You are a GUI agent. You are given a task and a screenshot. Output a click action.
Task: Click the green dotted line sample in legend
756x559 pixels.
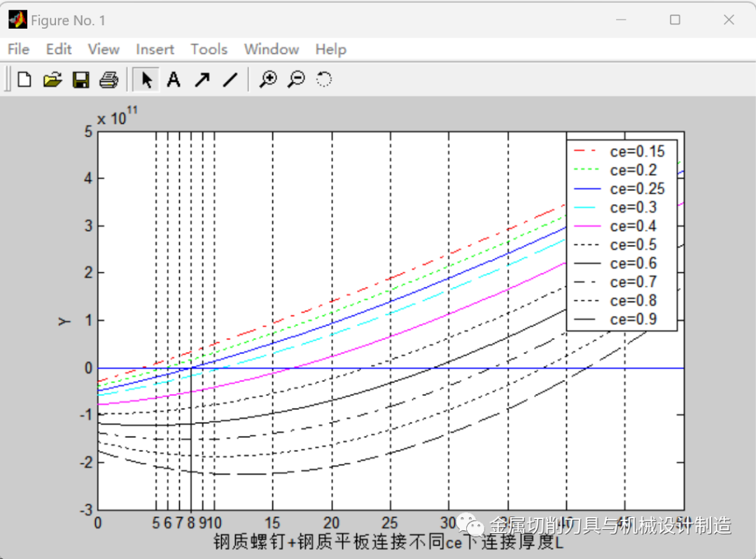pyautogui.click(x=587, y=169)
